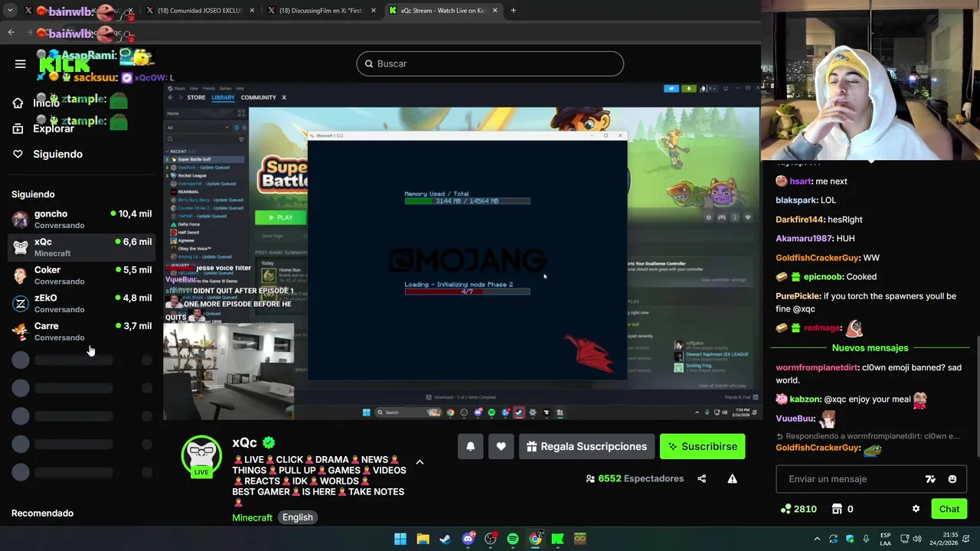The height and width of the screenshot is (551, 980).
Task: Open Windows Start menu
Action: pyautogui.click(x=400, y=539)
